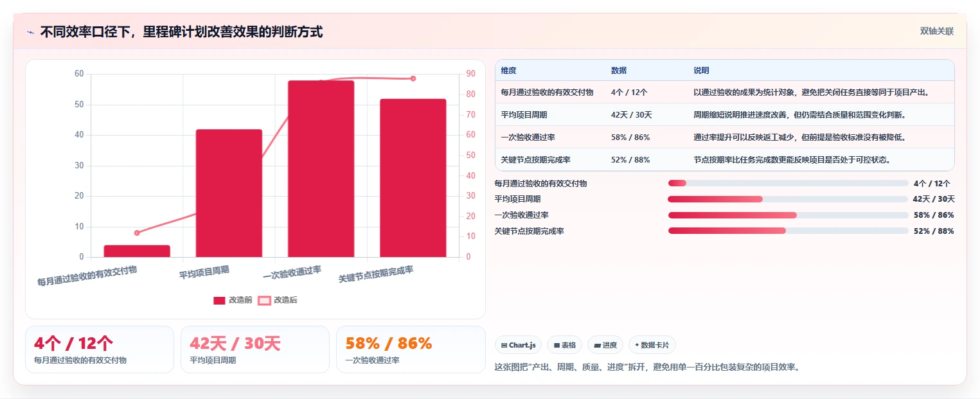The height and width of the screenshot is (399, 980).
Task: Click the lightning icon beside the title
Action: pos(31,32)
